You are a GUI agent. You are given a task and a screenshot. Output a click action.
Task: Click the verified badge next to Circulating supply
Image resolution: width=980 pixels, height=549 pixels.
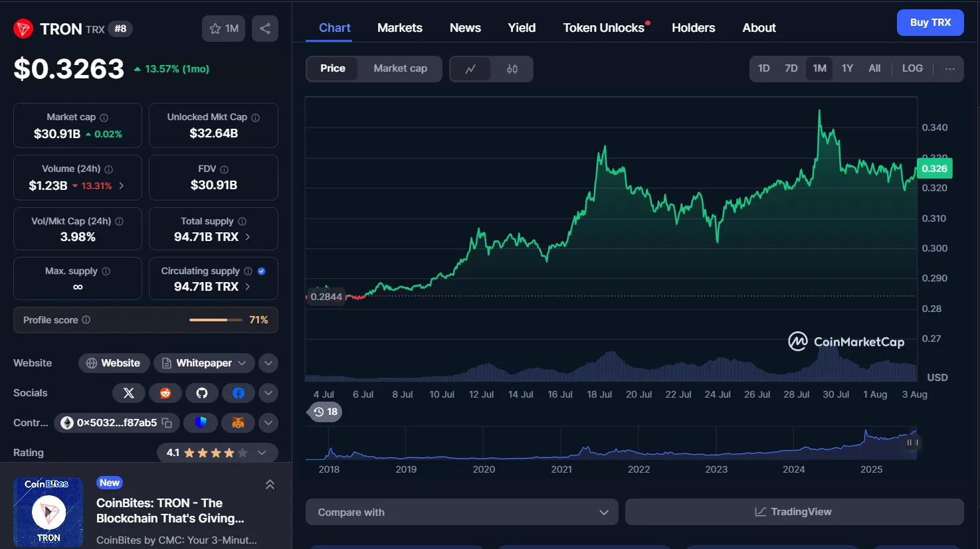pos(262,272)
